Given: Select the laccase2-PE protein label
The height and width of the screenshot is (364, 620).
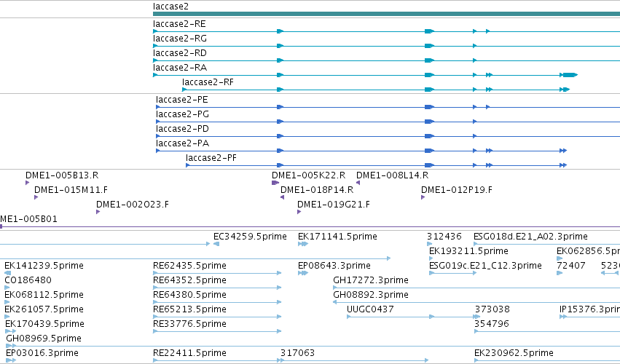Looking at the screenshot, I should pyautogui.click(x=182, y=100).
